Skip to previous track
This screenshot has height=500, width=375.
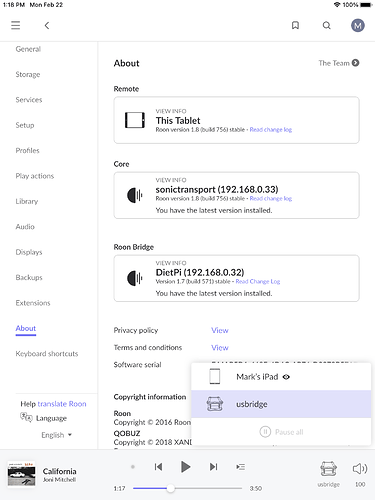click(x=158, y=467)
